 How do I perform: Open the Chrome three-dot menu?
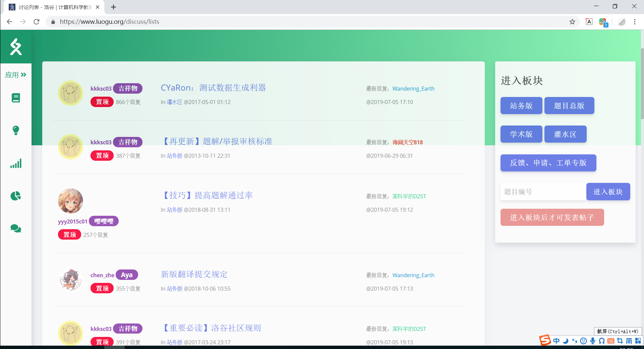coord(635,22)
